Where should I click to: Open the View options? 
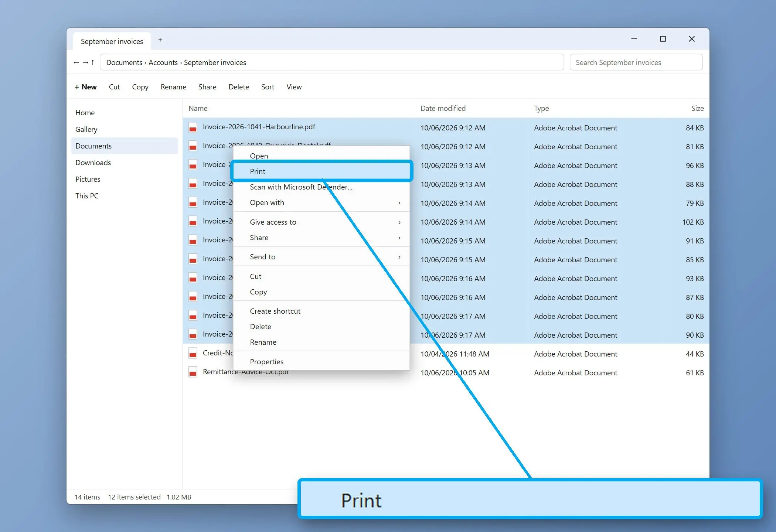click(x=294, y=87)
